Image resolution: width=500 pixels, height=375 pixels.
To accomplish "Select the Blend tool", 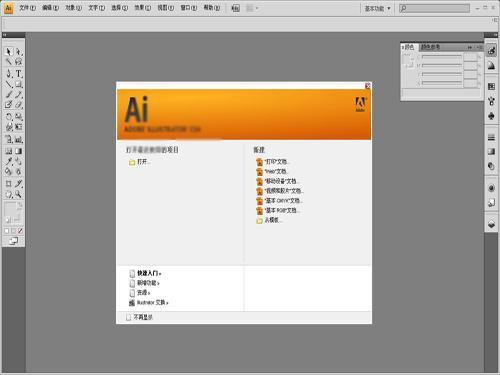I will click(18, 161).
